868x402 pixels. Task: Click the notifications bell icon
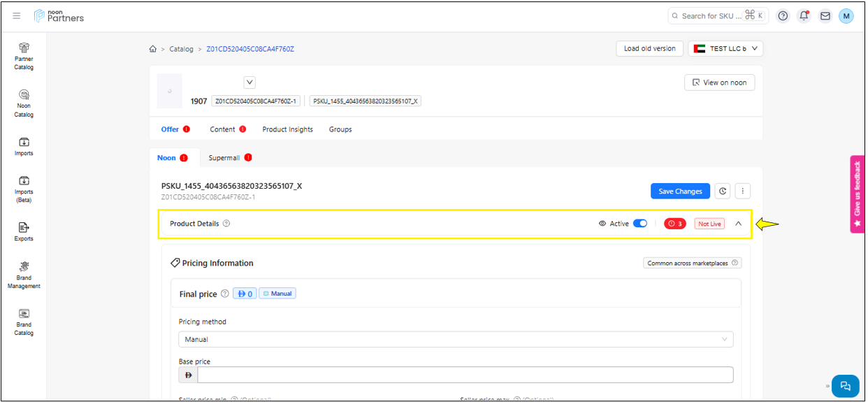click(x=804, y=16)
